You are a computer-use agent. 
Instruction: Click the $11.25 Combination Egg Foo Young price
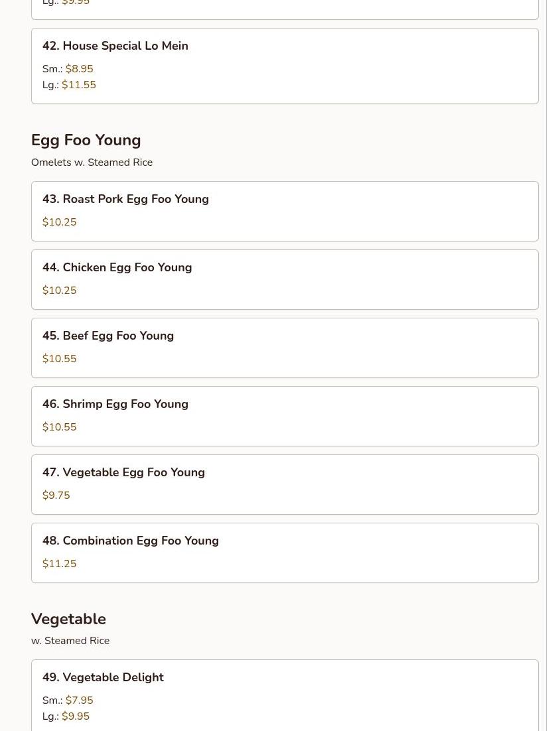[x=59, y=564]
